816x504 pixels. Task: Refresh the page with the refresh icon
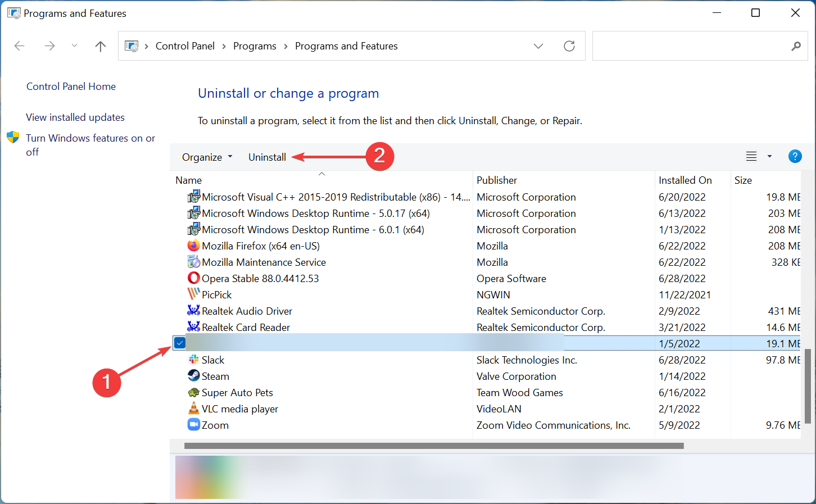pos(569,46)
